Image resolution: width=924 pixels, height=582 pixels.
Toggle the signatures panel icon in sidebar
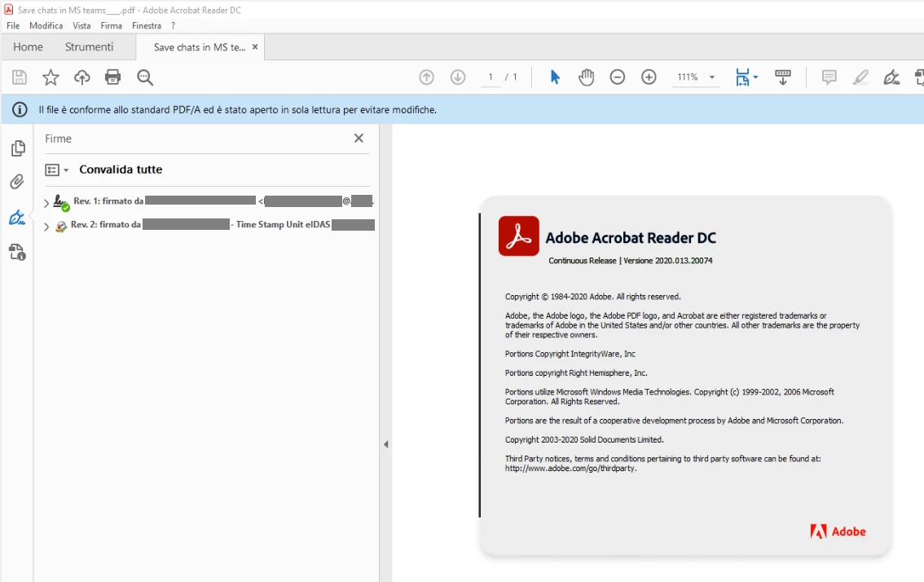click(17, 217)
